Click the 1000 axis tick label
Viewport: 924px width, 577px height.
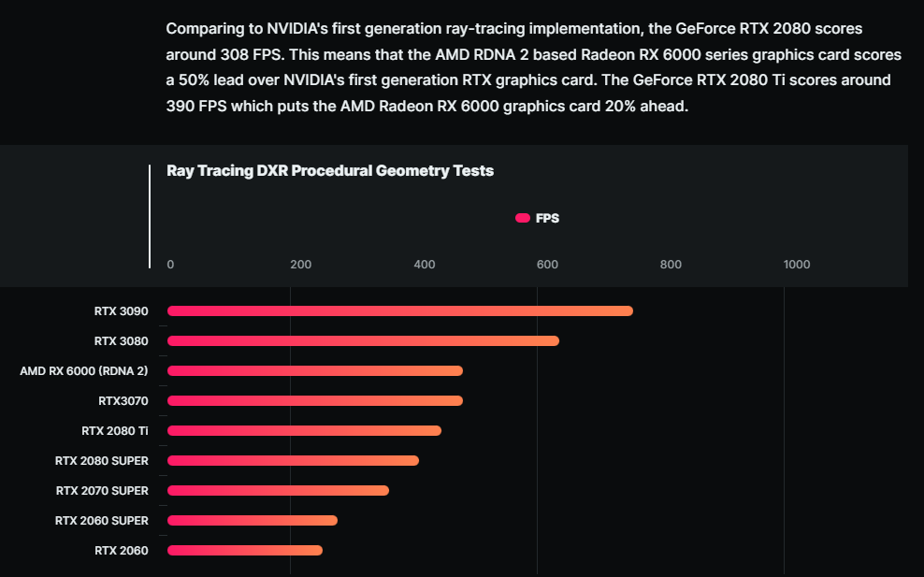click(x=796, y=265)
